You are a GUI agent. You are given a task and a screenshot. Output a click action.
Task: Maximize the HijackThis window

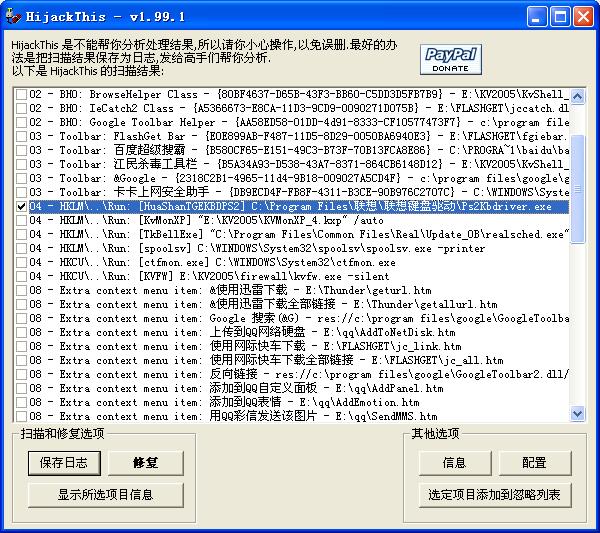click(560, 17)
